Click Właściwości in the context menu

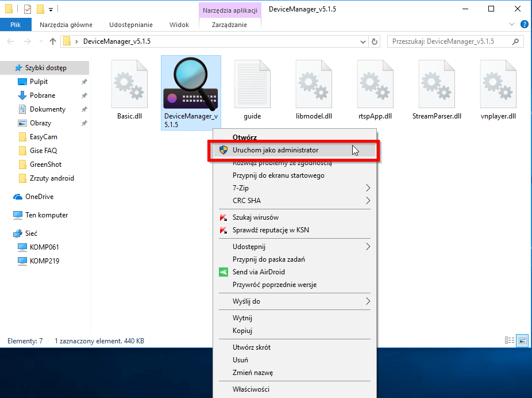pyautogui.click(x=250, y=389)
